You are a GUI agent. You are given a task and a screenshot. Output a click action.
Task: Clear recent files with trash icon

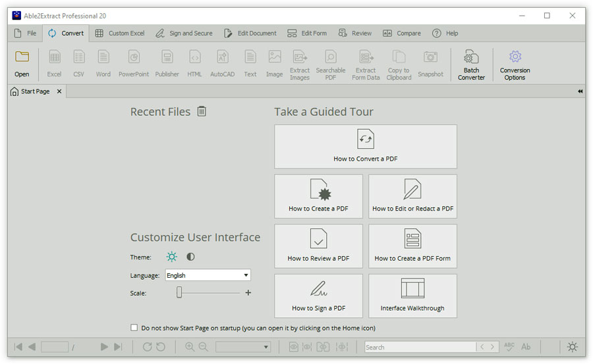pyautogui.click(x=202, y=111)
